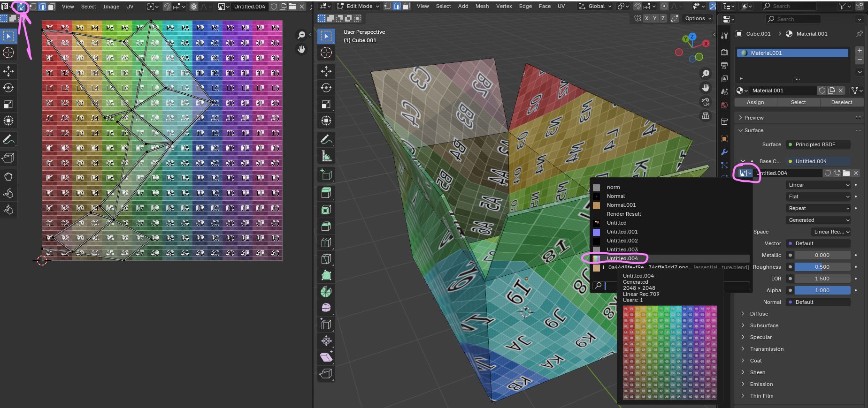Enable face select mode in the 3D viewport
Viewport: 868px width, 408px height.
(x=407, y=6)
